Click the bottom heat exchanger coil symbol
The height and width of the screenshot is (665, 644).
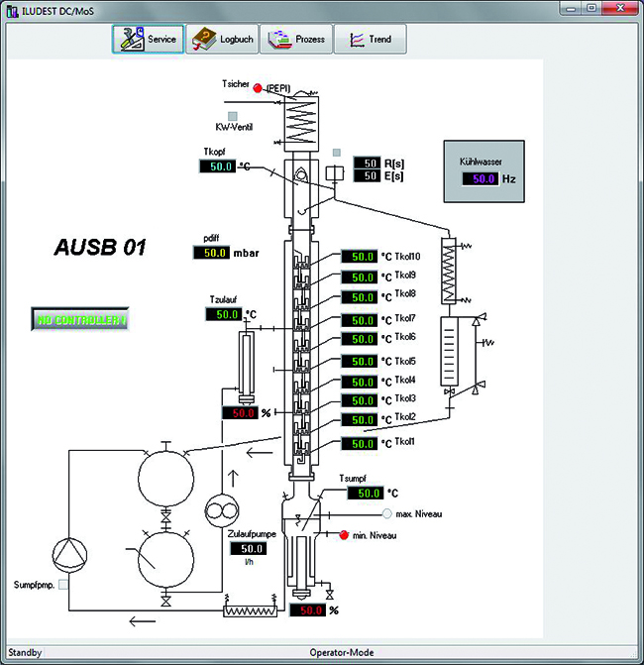tap(250, 610)
